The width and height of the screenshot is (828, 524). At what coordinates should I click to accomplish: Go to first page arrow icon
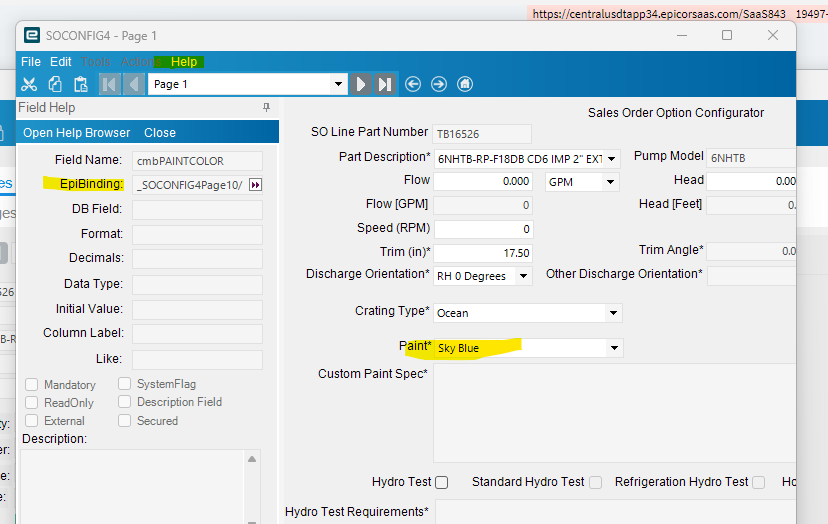click(110, 85)
